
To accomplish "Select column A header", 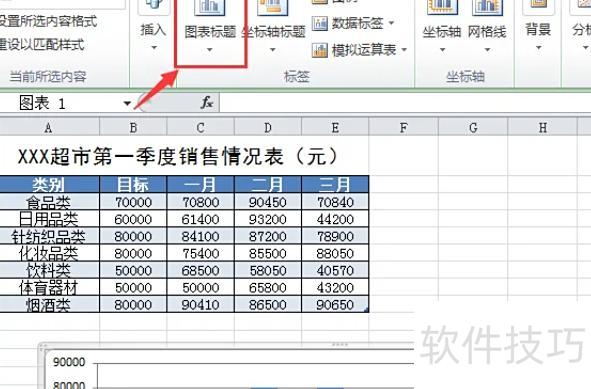I will pos(49,128).
